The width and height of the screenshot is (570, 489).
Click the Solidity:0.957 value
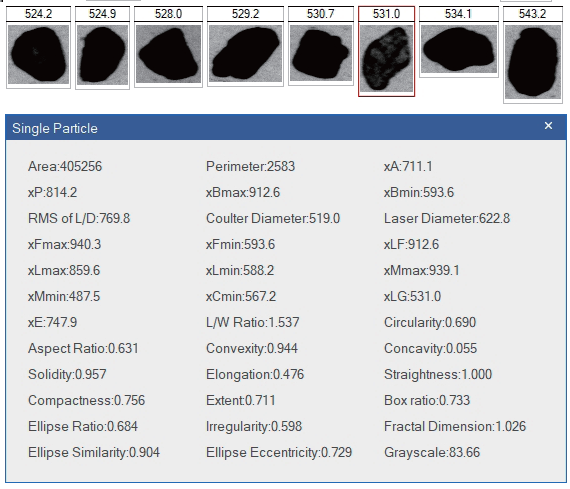point(67,374)
